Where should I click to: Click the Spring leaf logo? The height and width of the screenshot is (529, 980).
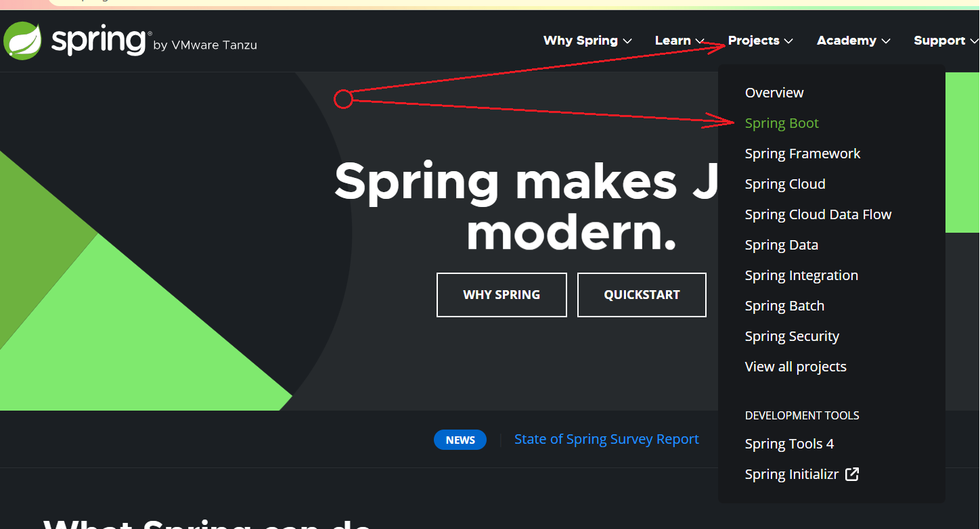click(x=24, y=41)
